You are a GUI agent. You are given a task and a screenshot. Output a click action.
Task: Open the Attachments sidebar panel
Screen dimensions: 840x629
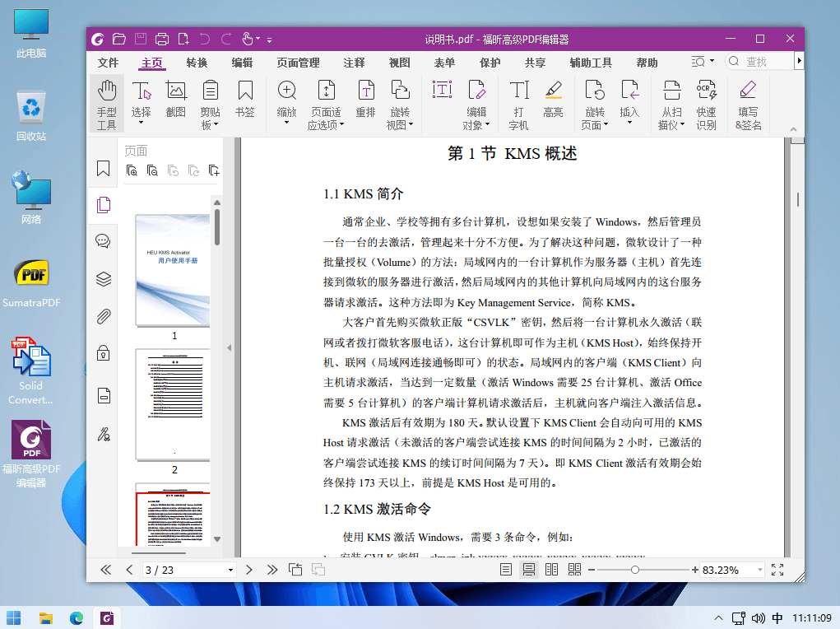(104, 316)
